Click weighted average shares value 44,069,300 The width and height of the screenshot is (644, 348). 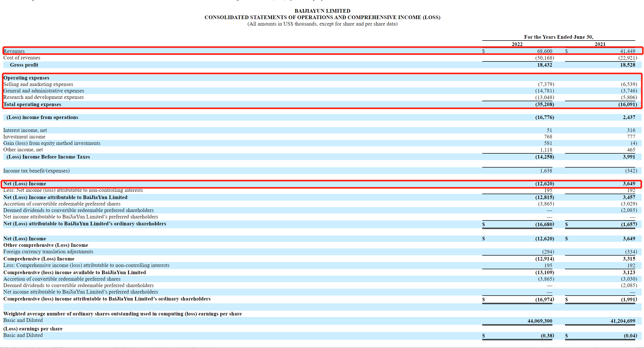540,321
